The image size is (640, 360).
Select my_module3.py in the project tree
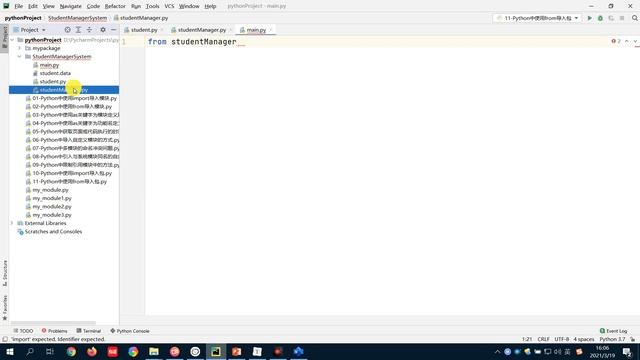(52, 215)
